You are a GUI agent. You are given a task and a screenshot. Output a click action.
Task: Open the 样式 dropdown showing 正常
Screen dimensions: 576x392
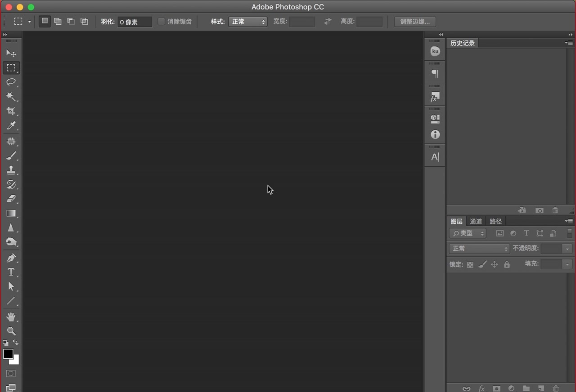click(248, 22)
